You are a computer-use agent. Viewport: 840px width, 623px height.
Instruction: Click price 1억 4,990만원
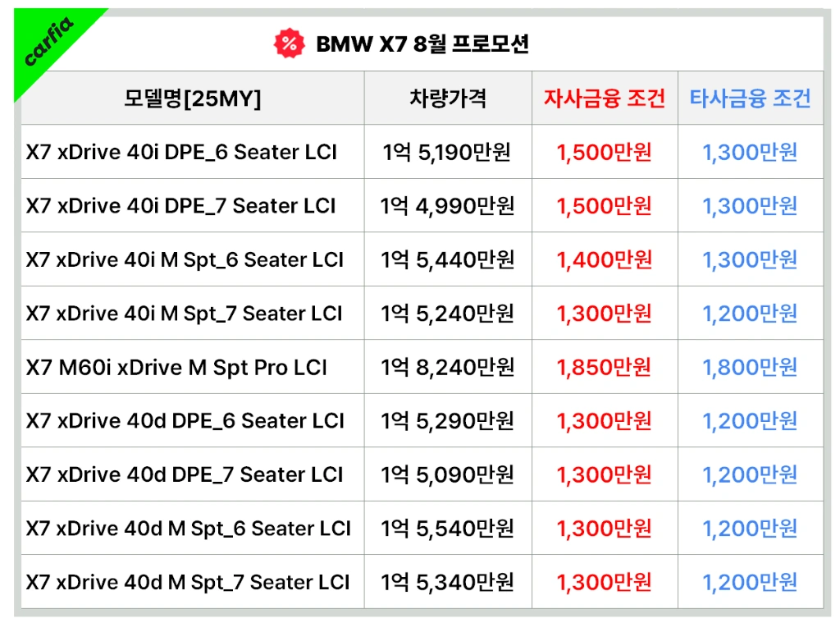click(x=447, y=206)
